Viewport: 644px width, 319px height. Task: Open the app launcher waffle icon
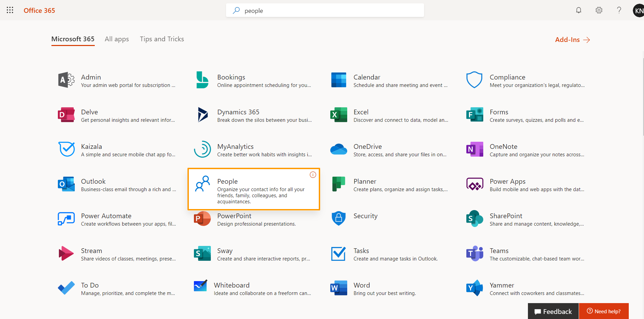(x=10, y=10)
